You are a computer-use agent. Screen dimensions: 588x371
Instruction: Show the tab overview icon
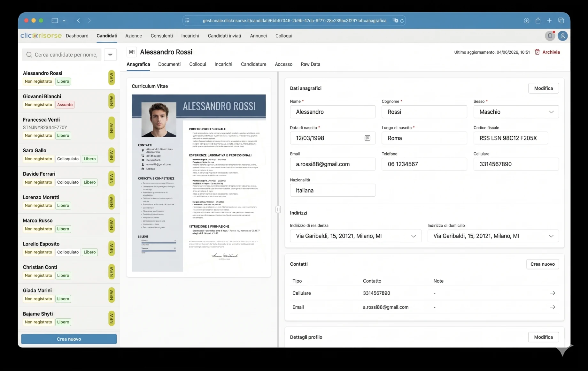[561, 20]
